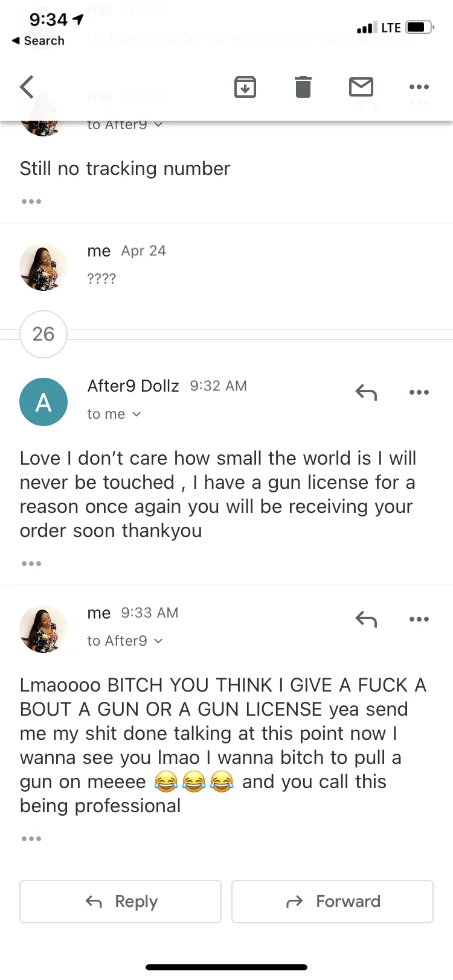453x980 pixels.
Task: Expand the 26 collapsed messages
Action: [x=43, y=334]
